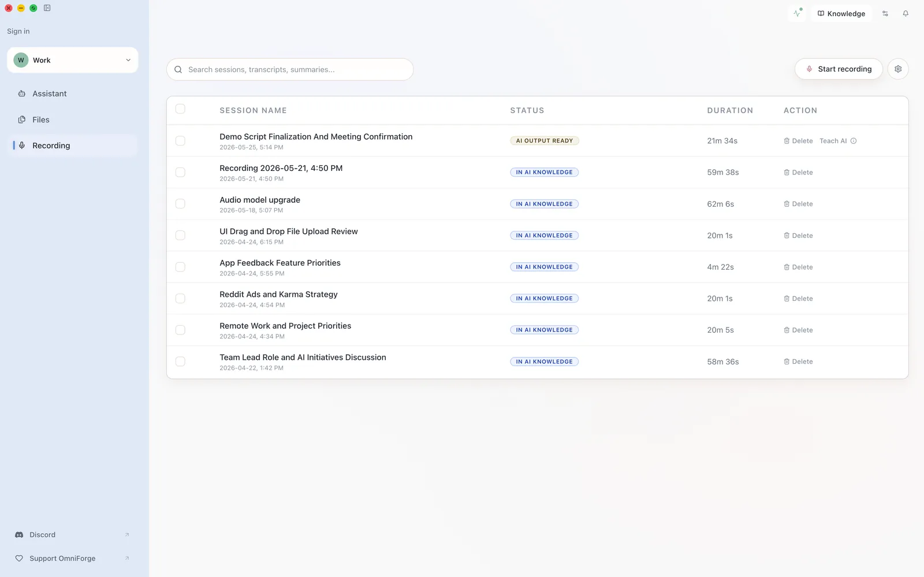Open the activity pulse icon

pos(798,13)
